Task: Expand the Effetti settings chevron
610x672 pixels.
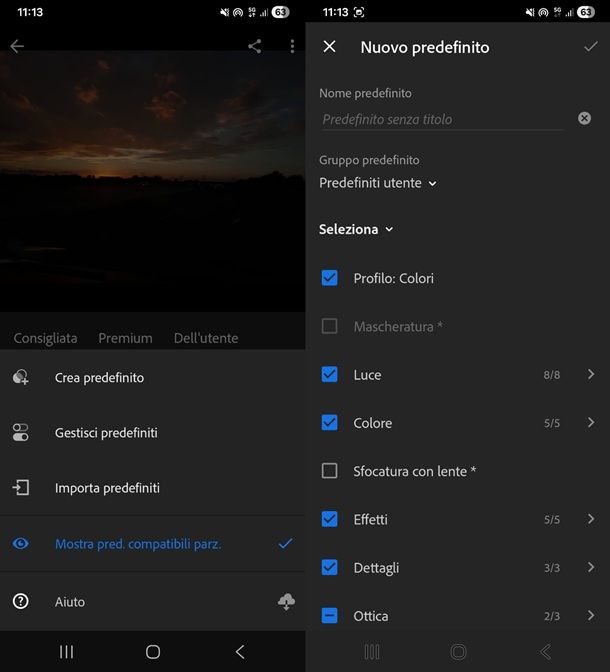Action: pos(591,519)
